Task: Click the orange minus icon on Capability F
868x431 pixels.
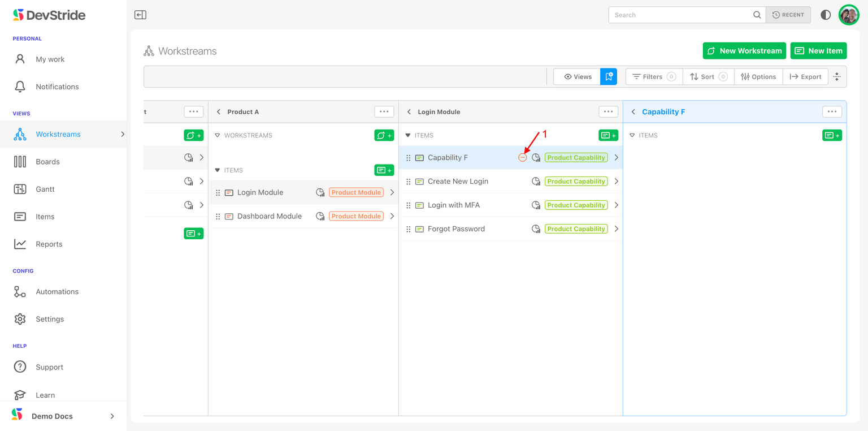Action: pyautogui.click(x=523, y=158)
